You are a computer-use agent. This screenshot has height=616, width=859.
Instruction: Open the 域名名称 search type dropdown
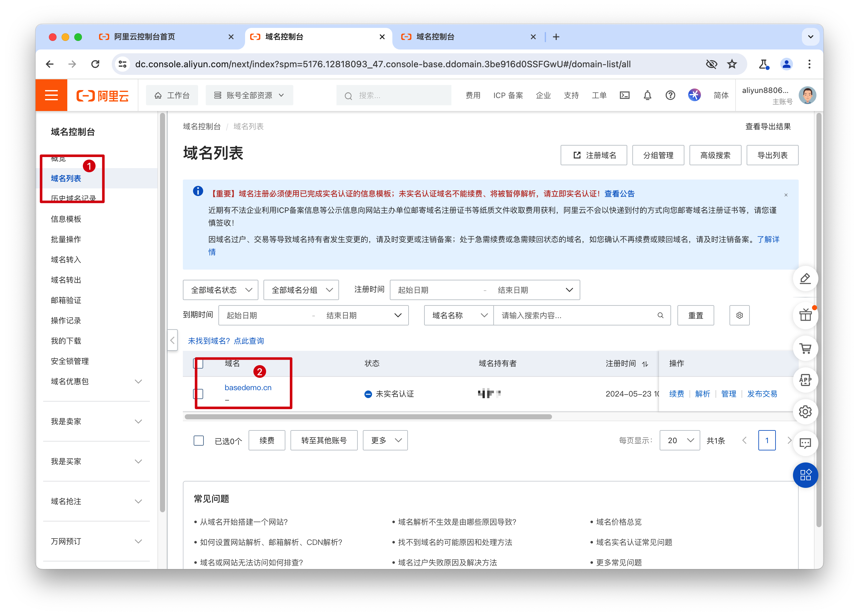click(459, 315)
